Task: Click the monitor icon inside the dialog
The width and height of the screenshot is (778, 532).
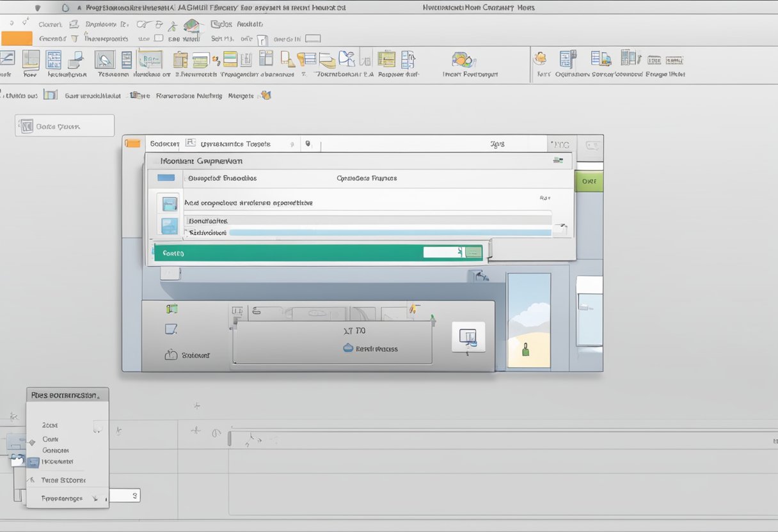Action: (x=468, y=337)
